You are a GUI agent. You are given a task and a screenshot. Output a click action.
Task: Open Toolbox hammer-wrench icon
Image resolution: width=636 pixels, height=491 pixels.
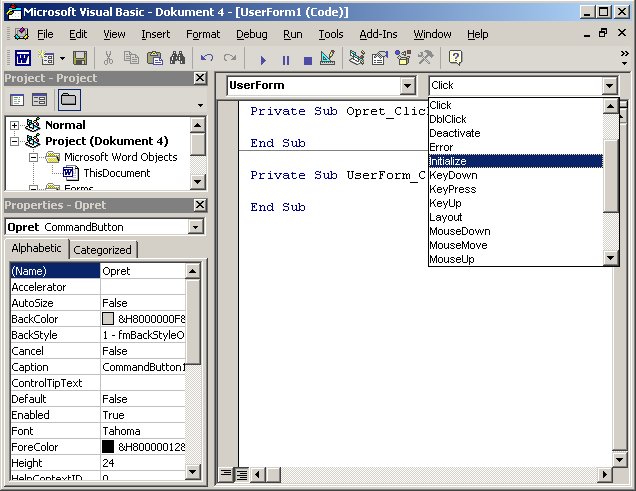pyautogui.click(x=425, y=58)
